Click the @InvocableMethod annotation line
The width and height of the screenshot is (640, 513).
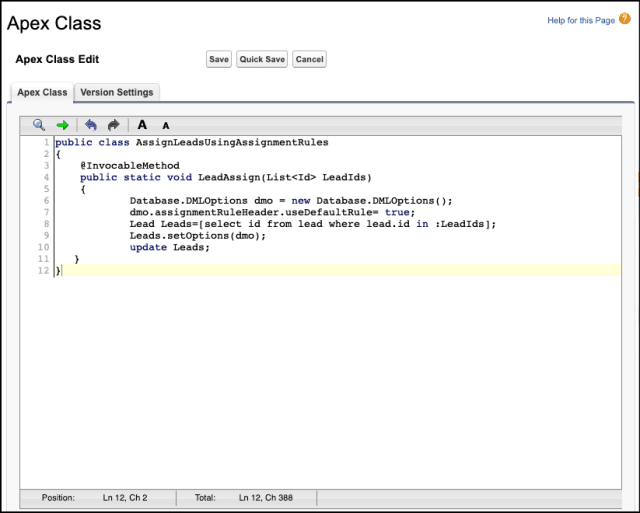(x=130, y=166)
